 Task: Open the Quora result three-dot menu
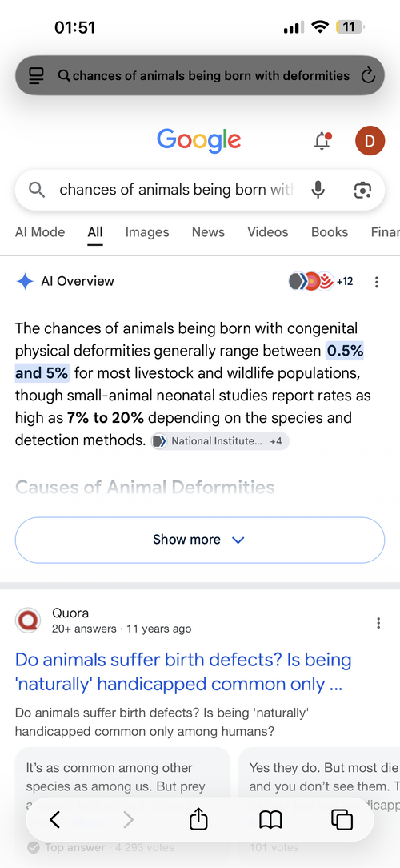378,623
